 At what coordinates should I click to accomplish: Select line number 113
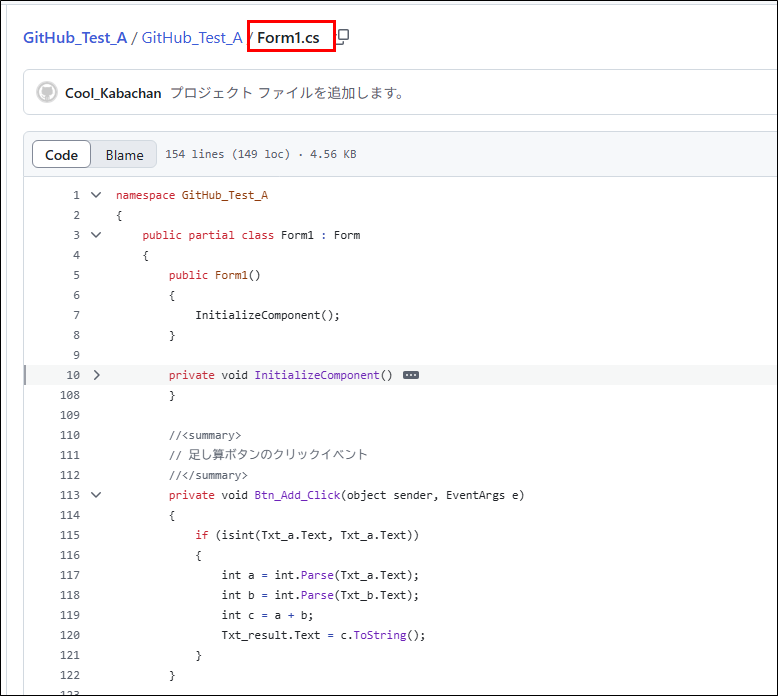[70, 495]
